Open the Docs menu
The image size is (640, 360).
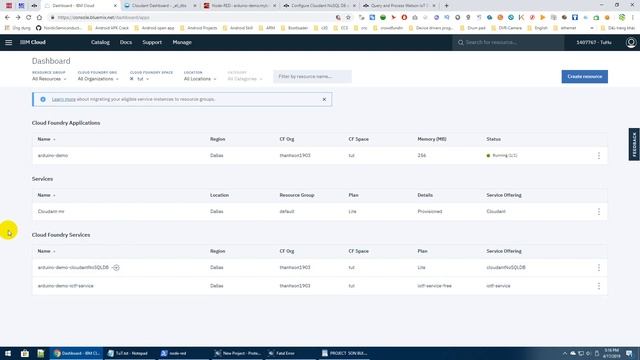(126, 42)
